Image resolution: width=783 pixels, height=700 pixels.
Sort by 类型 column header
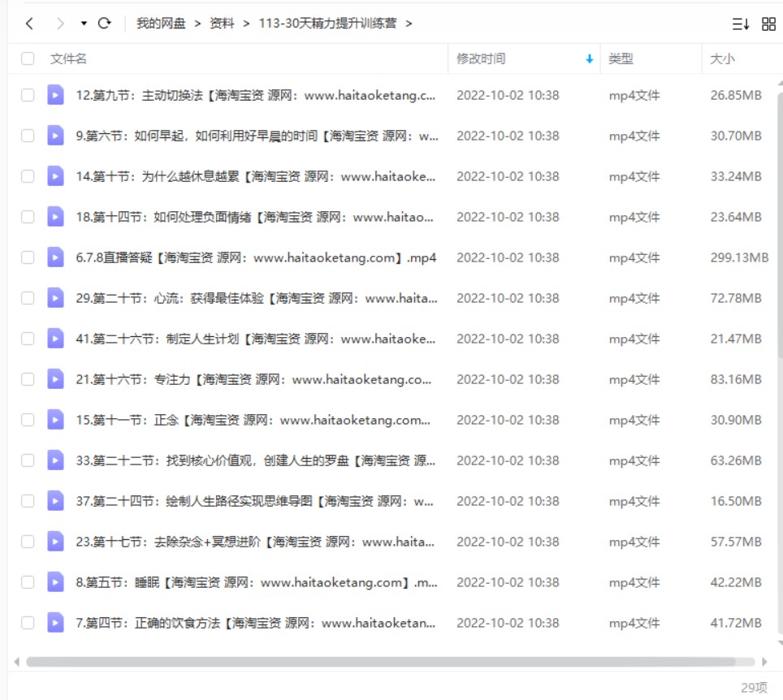coord(621,59)
